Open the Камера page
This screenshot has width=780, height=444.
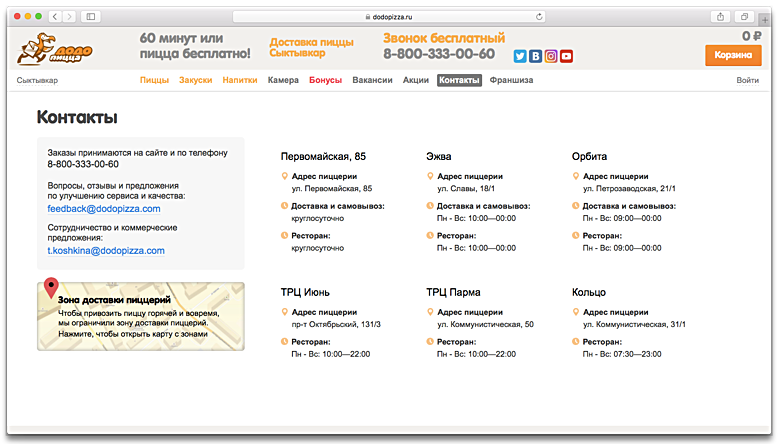point(283,80)
